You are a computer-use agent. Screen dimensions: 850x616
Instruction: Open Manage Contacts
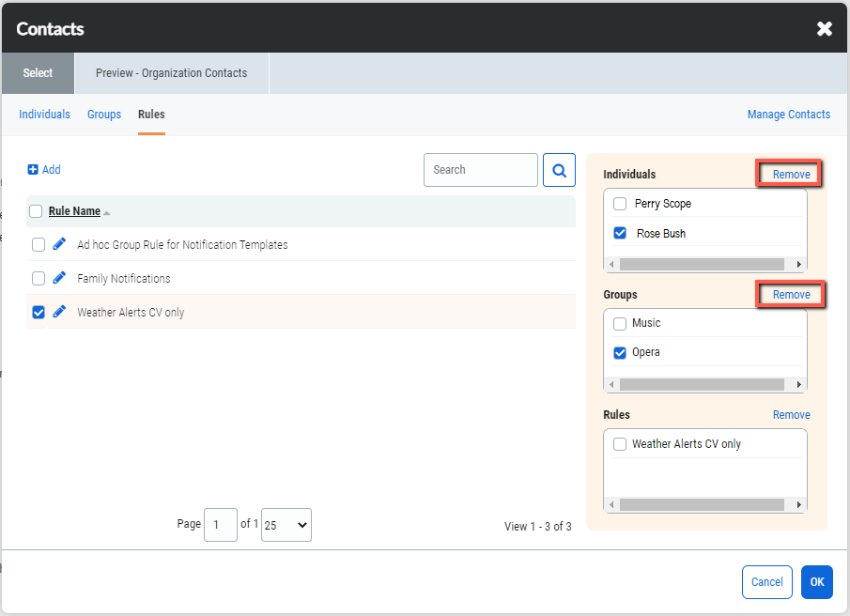(x=788, y=114)
